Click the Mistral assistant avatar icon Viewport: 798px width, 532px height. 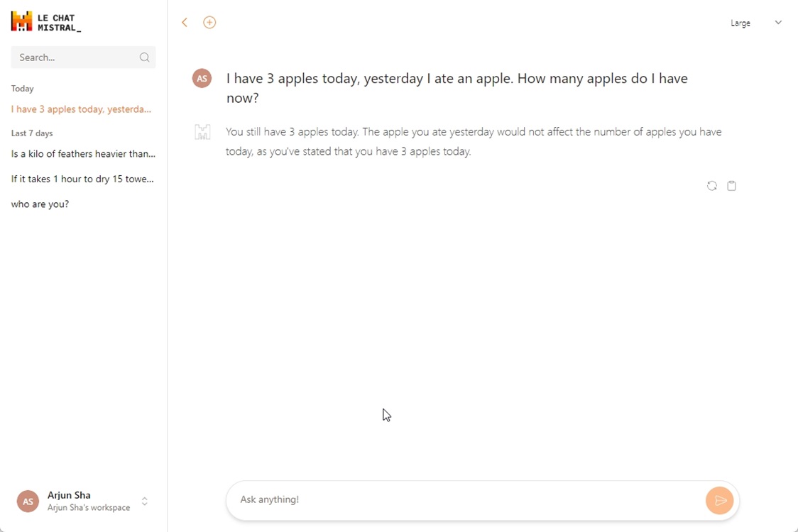coord(202,132)
